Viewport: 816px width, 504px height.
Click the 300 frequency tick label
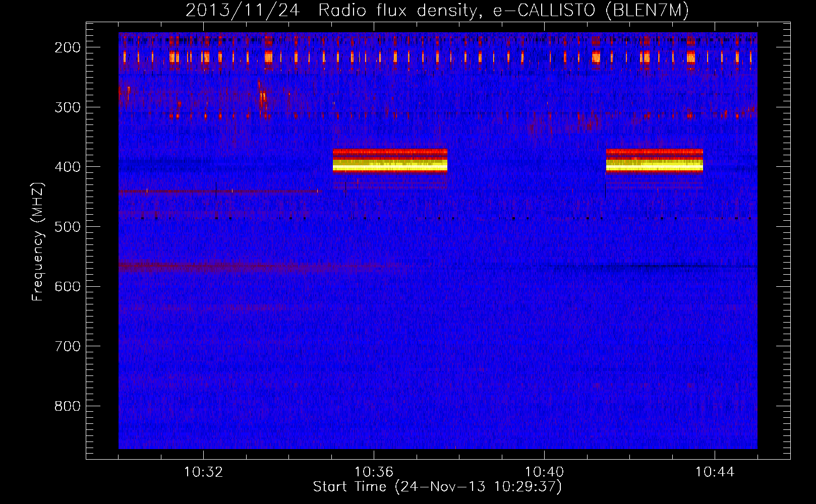click(68, 107)
